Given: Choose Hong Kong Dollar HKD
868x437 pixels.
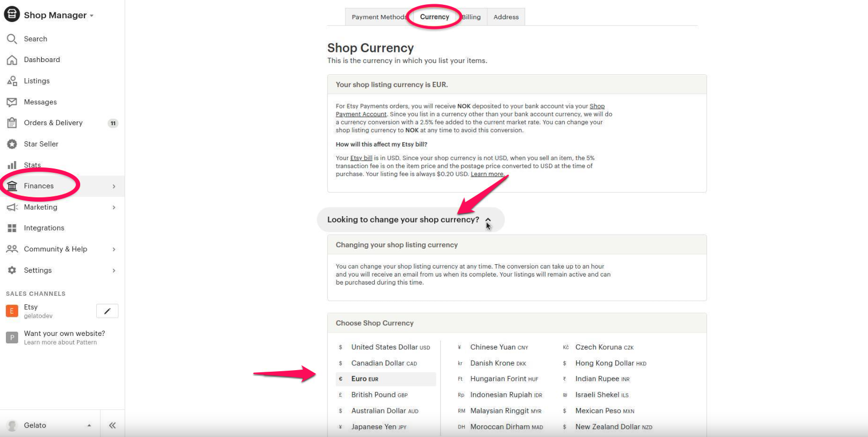Looking at the screenshot, I should [x=611, y=363].
